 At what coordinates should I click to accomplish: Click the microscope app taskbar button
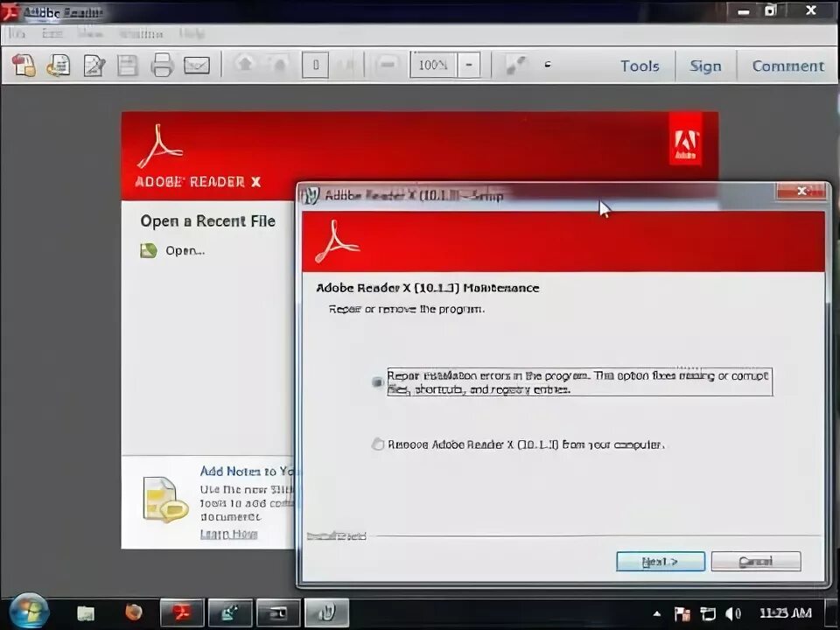230,612
